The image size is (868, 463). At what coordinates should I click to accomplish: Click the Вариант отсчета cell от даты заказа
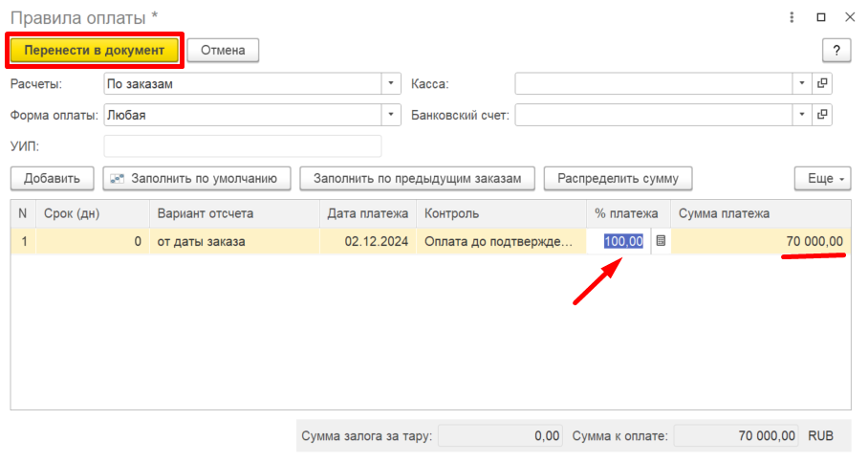click(234, 241)
